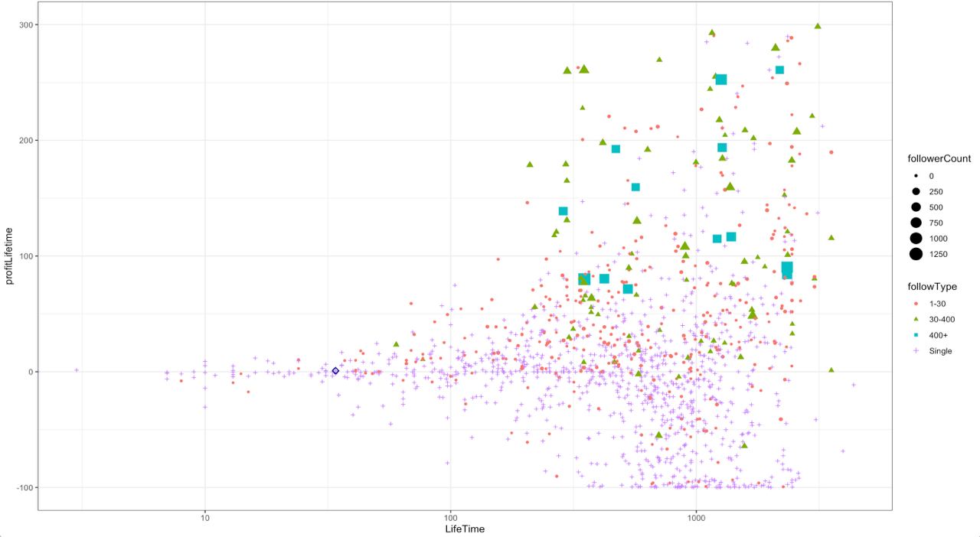Screen dimensions: 980x537
Task: Click the leftmost purple plus data point
Action: click(77, 370)
